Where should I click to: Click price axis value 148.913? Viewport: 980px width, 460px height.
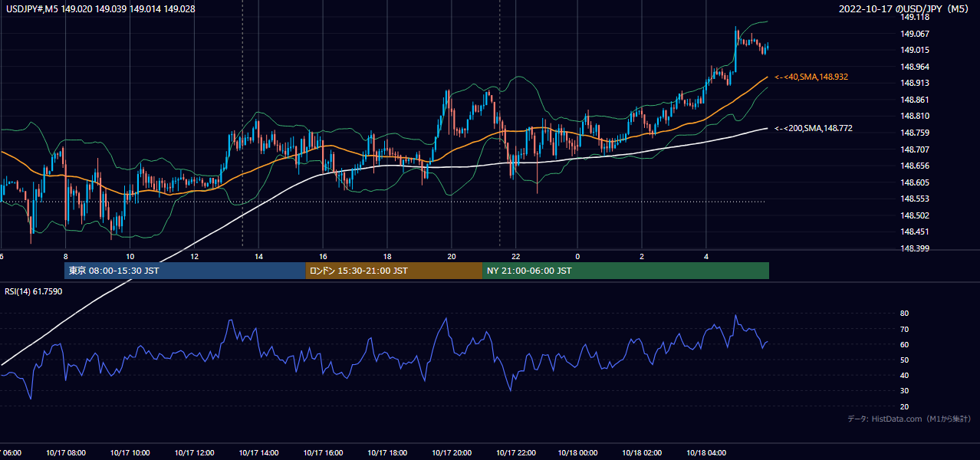click(915, 83)
